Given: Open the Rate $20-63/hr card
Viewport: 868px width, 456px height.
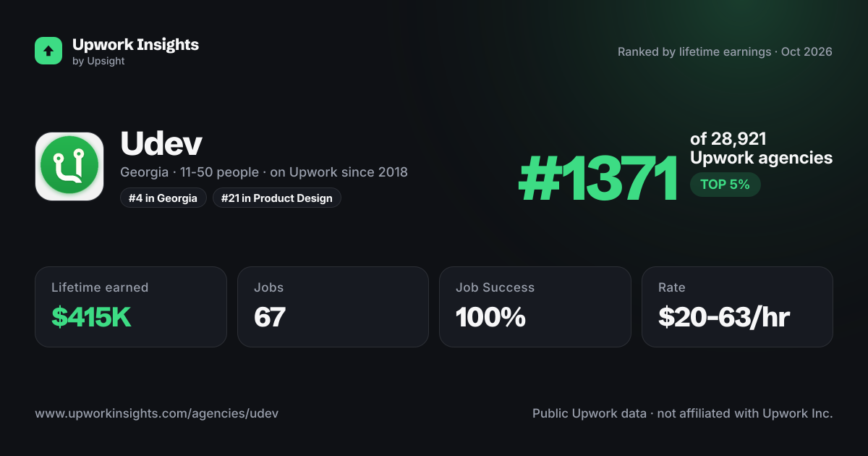Looking at the screenshot, I should point(737,307).
